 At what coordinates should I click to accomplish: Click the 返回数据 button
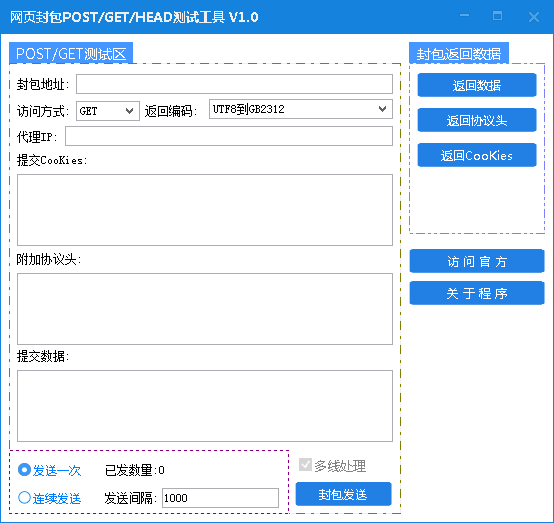pyautogui.click(x=477, y=85)
